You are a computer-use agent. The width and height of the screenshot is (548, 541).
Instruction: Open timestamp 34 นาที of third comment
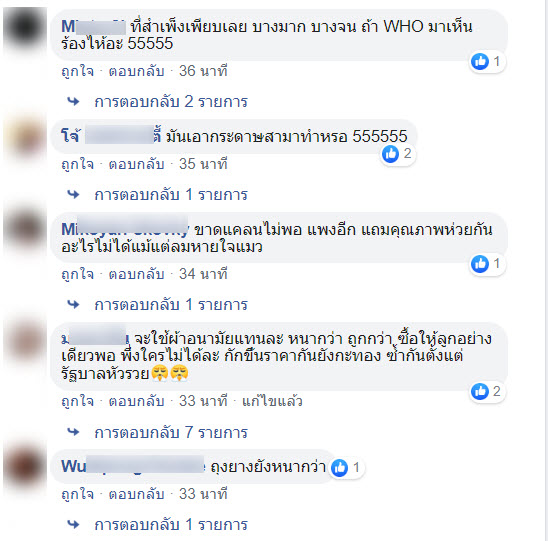(x=203, y=274)
